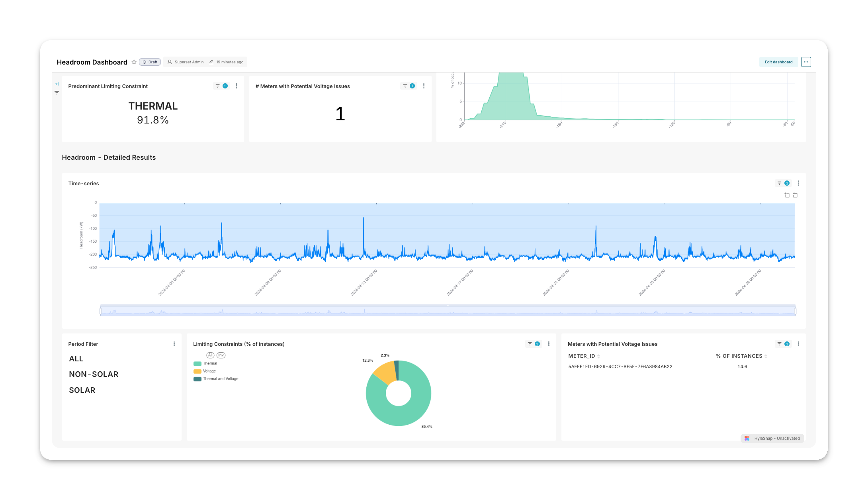Image resolution: width=868 pixels, height=500 pixels.
Task: Open the dashboard more options ellipsis menu
Action: pos(806,62)
